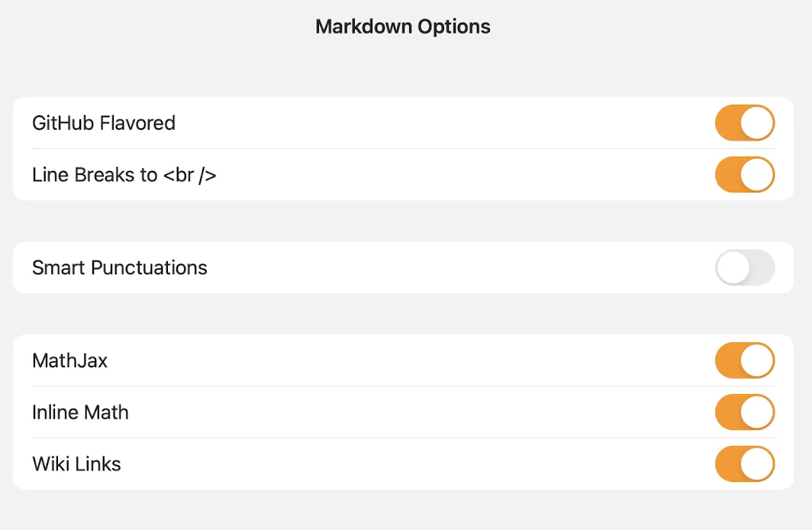The height and width of the screenshot is (530, 812).
Task: Click the Markdown Options title
Action: (x=403, y=26)
